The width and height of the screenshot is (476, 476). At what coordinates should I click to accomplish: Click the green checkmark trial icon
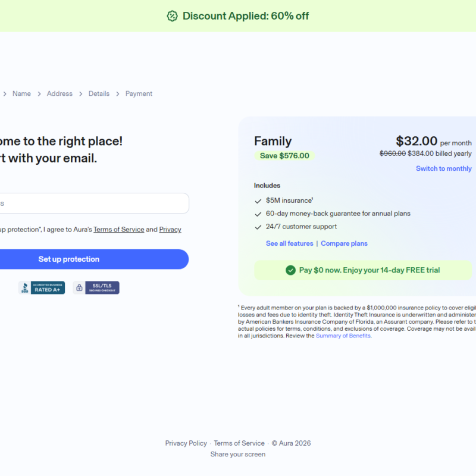tap(290, 270)
